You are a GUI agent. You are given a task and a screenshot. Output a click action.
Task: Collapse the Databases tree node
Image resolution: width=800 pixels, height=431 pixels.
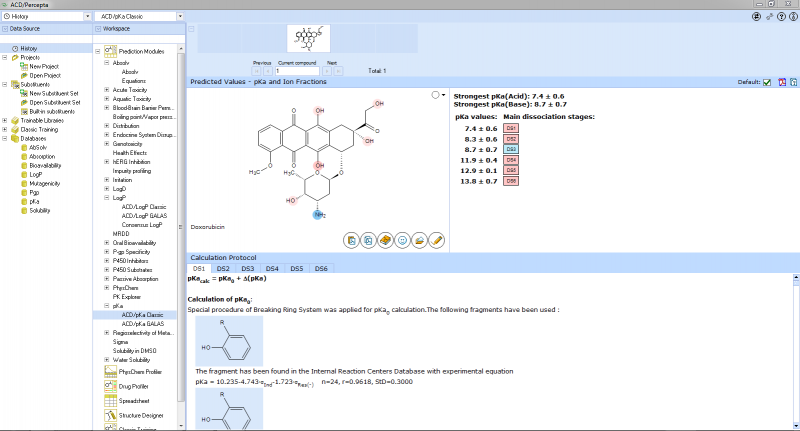pos(5,139)
